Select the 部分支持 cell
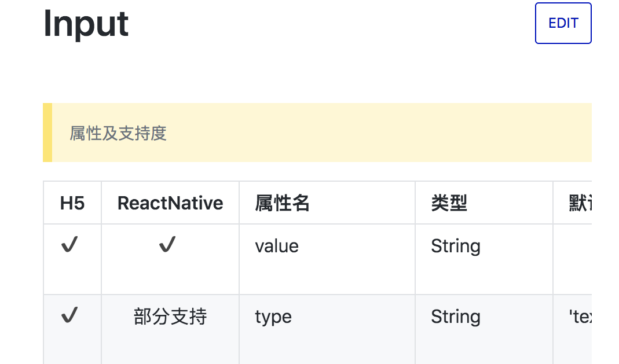This screenshot has width=619, height=364. click(170, 315)
